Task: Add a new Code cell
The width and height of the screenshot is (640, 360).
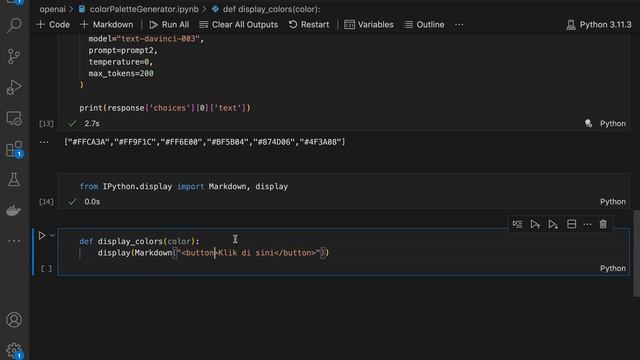Action: tap(53, 24)
